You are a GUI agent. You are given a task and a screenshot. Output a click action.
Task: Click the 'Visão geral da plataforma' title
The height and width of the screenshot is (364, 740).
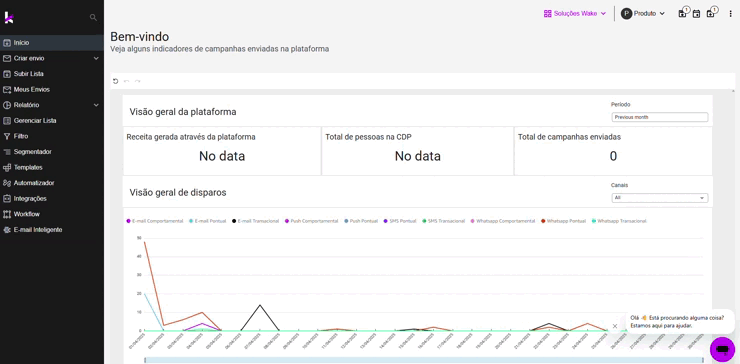pos(183,112)
